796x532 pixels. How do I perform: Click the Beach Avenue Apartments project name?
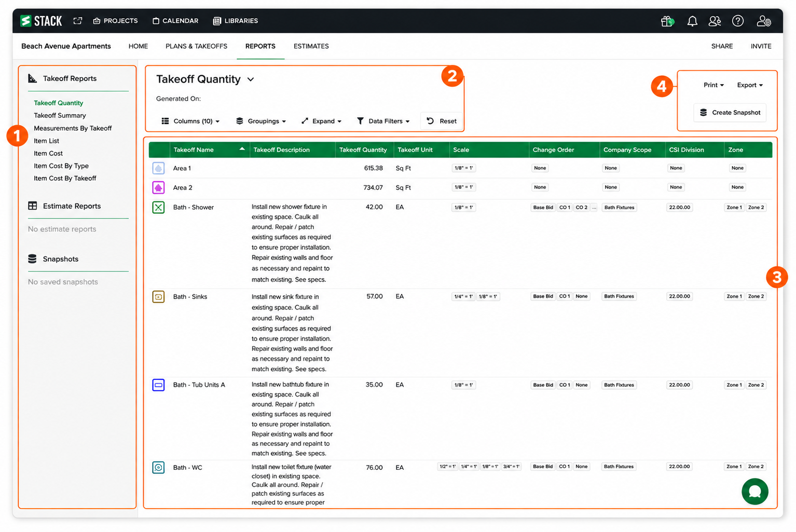pos(66,46)
